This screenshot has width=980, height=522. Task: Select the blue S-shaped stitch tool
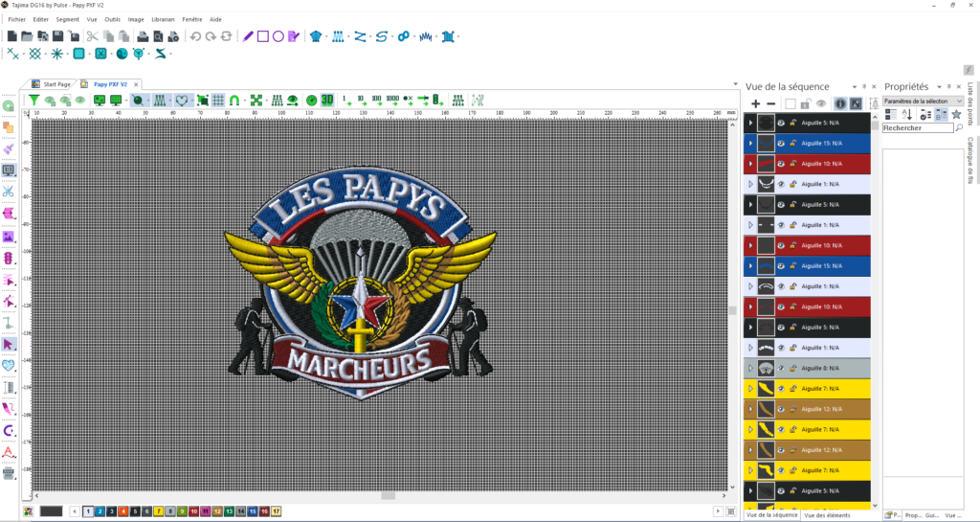click(382, 37)
